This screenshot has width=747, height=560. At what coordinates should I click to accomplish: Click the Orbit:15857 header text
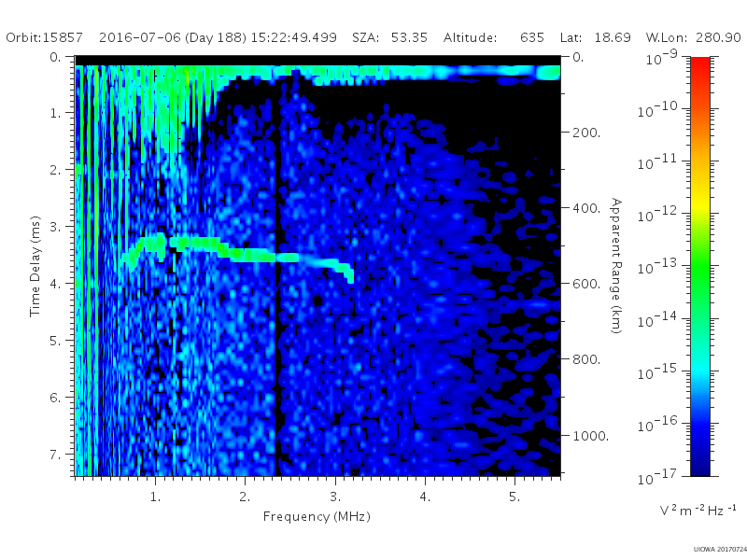tap(44, 37)
